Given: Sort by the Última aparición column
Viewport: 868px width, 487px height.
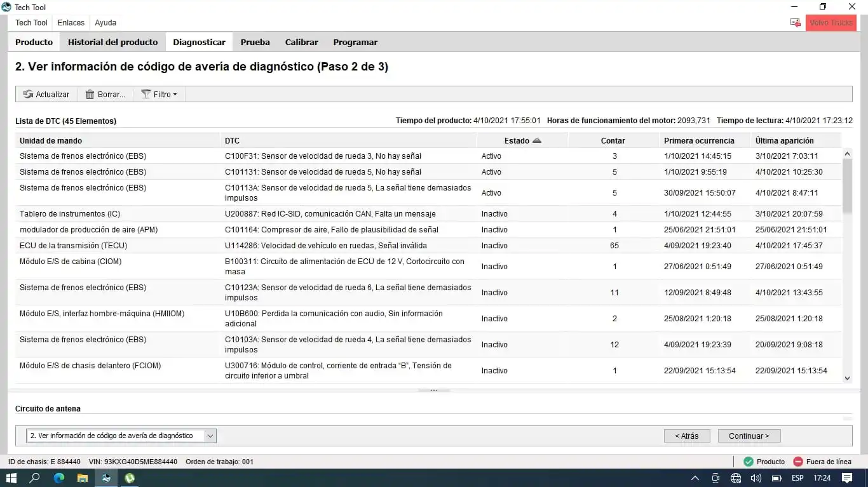Looking at the screenshot, I should pos(796,140).
